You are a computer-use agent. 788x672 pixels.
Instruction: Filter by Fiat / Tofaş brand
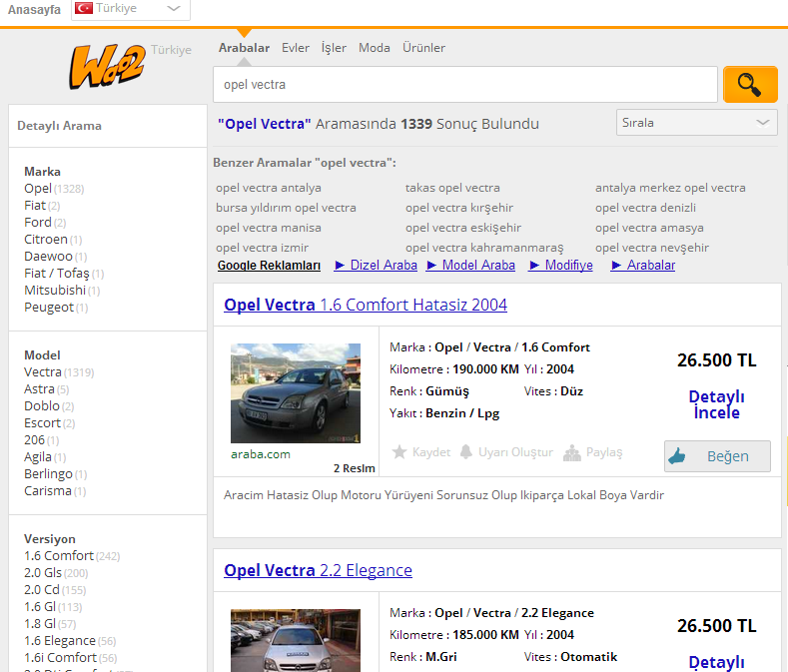pos(57,273)
